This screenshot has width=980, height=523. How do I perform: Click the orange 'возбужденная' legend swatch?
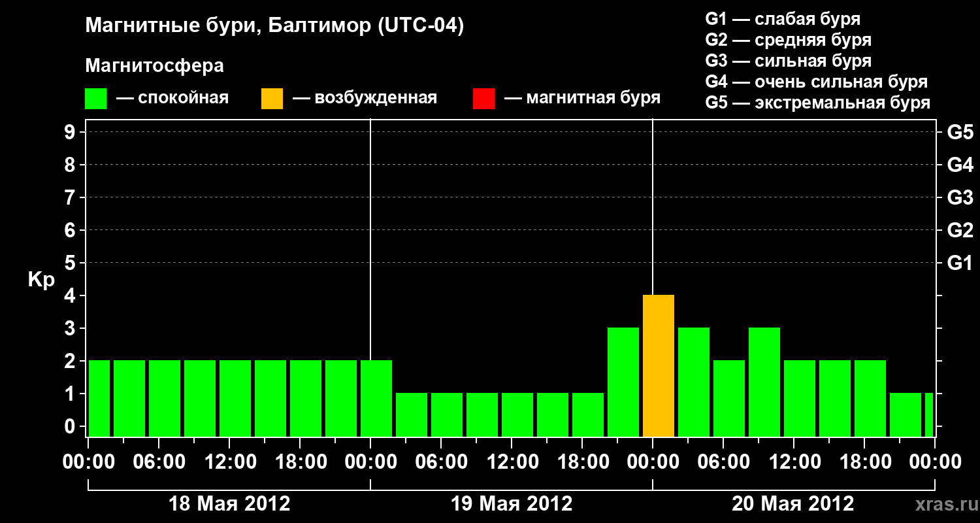(272, 99)
